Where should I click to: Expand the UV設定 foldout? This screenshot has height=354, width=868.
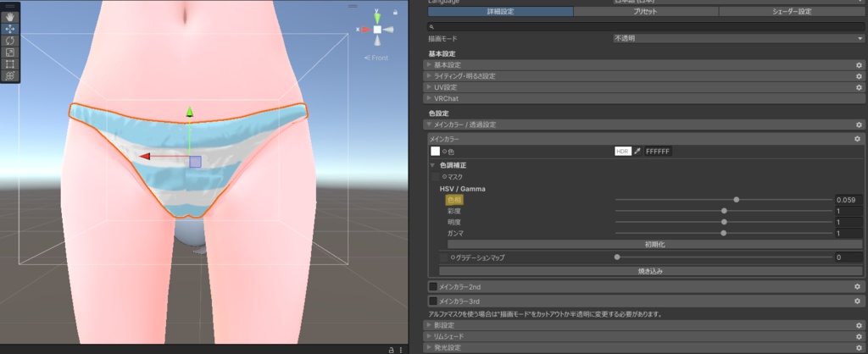(429, 87)
